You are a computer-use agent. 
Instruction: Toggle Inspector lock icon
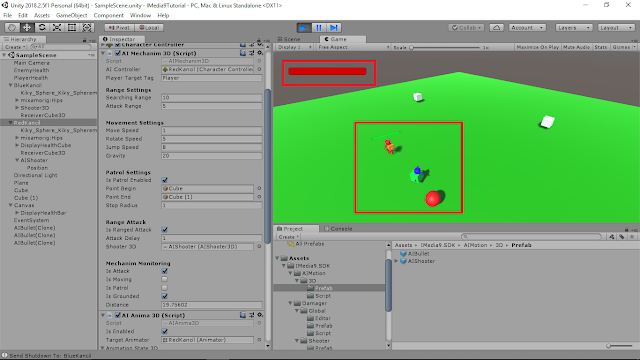click(258, 40)
